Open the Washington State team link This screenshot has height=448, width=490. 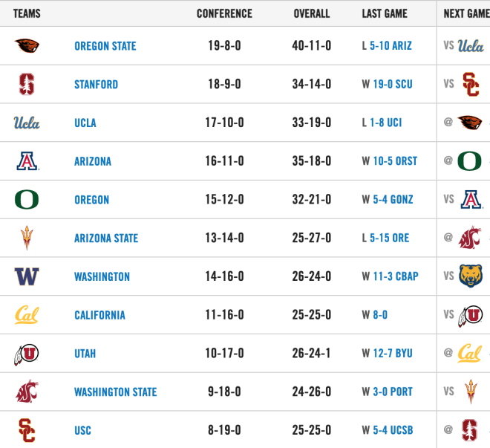tap(116, 392)
